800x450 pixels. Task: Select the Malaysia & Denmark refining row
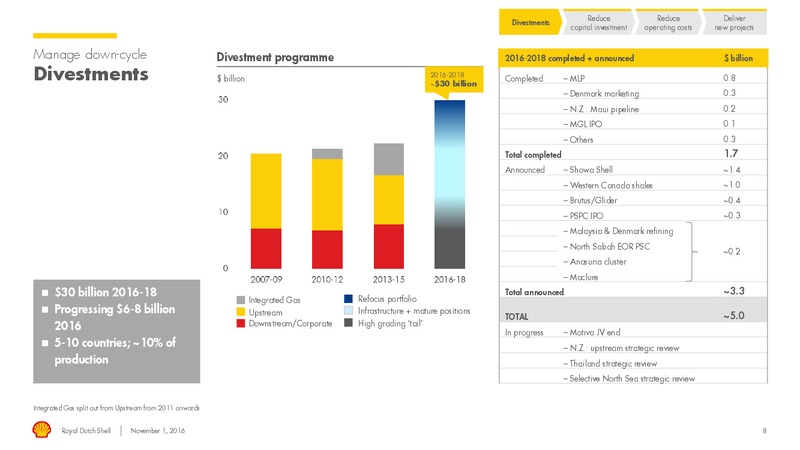pyautogui.click(x=621, y=231)
